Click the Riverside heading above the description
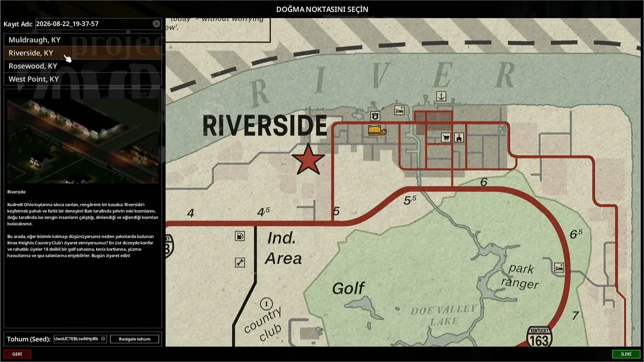Image resolution: width=644 pixels, height=362 pixels. click(x=16, y=192)
